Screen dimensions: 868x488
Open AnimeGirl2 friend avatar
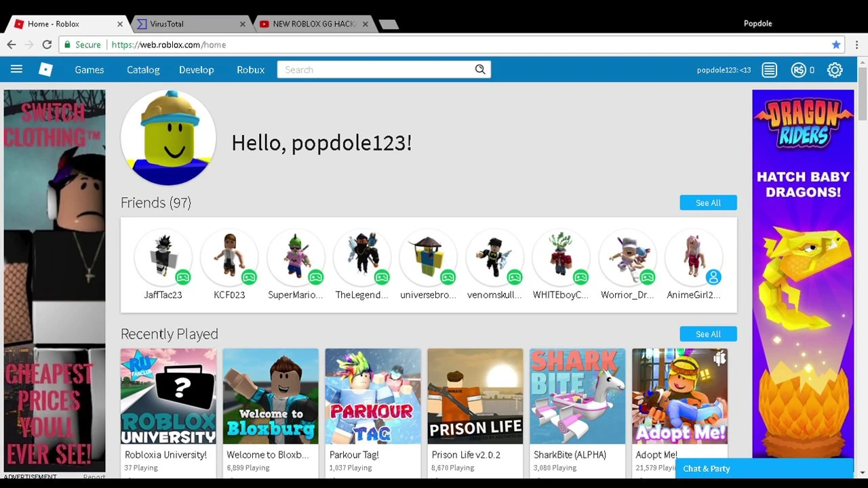tap(694, 258)
